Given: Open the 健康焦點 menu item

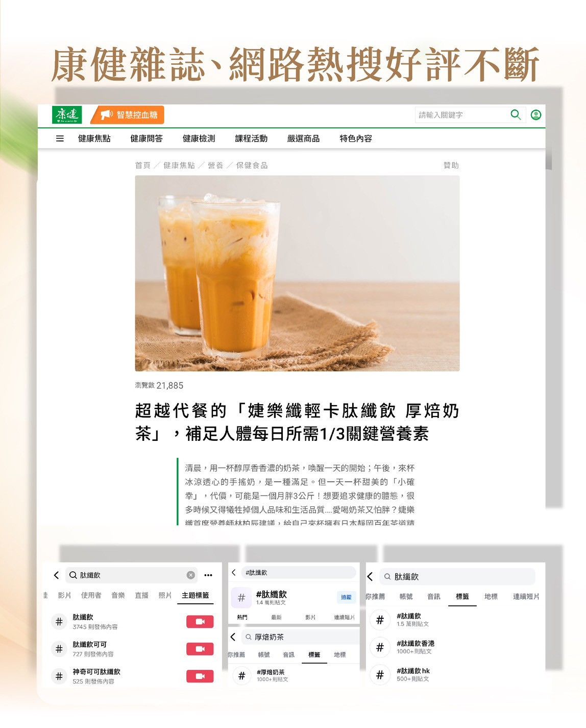Looking at the screenshot, I should pyautogui.click(x=94, y=138).
